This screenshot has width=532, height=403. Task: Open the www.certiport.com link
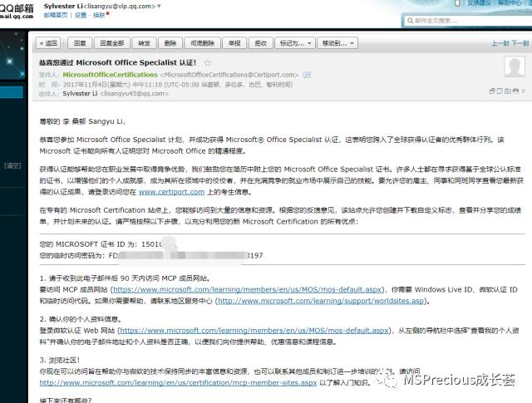point(172,192)
